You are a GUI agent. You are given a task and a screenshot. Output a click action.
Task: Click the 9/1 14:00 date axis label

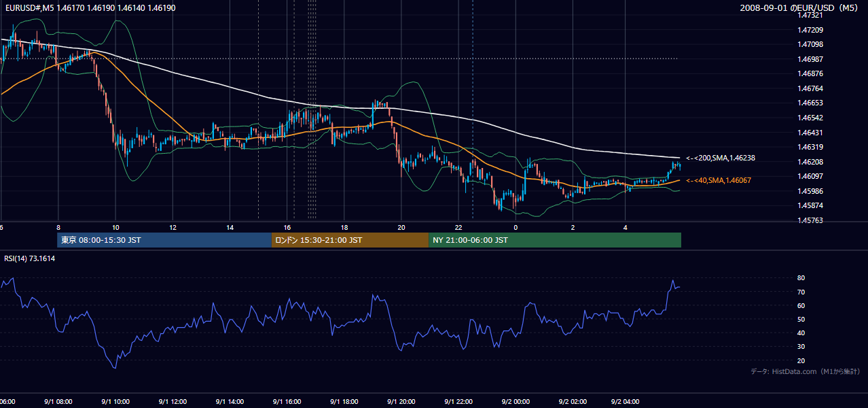click(230, 401)
